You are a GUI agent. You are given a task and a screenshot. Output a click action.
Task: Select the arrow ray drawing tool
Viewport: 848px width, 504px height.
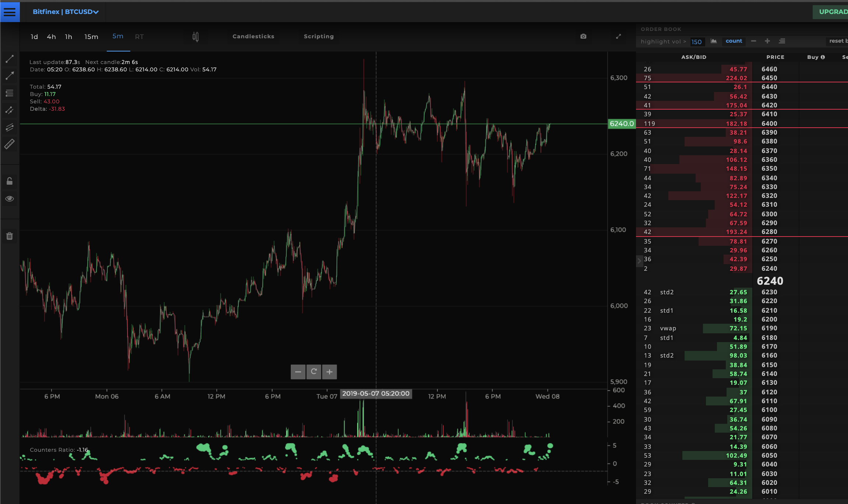coord(10,76)
